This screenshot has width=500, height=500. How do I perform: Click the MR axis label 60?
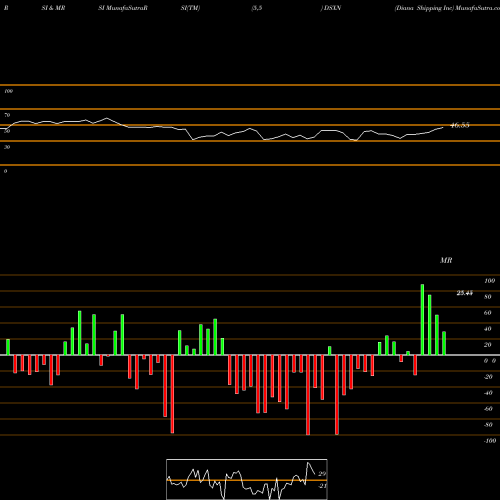pos(488,313)
